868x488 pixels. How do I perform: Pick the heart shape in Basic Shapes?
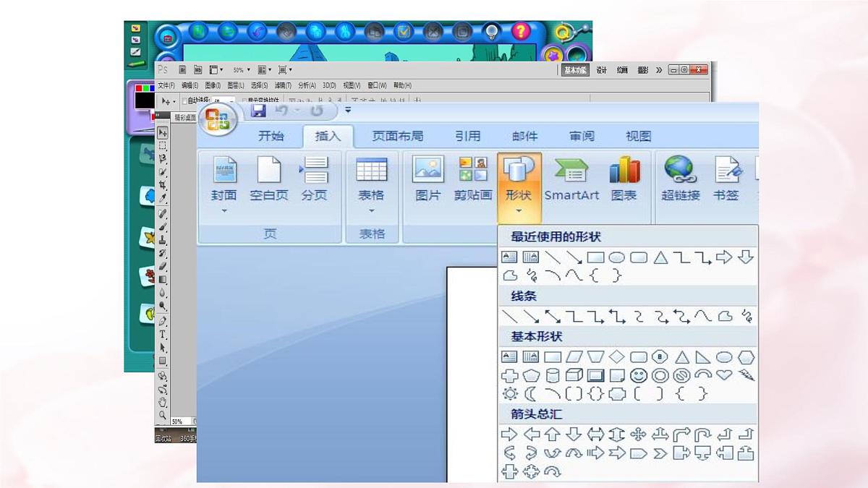pyautogui.click(x=724, y=374)
